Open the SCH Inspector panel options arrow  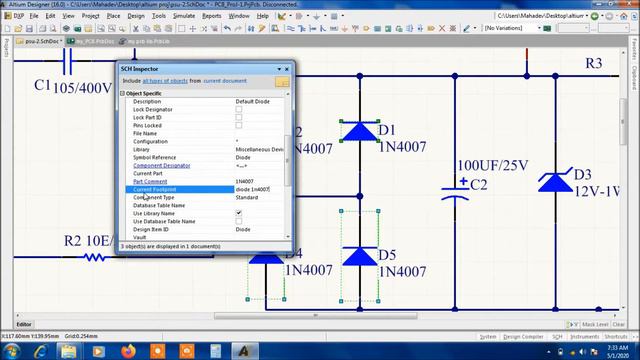coord(279,69)
